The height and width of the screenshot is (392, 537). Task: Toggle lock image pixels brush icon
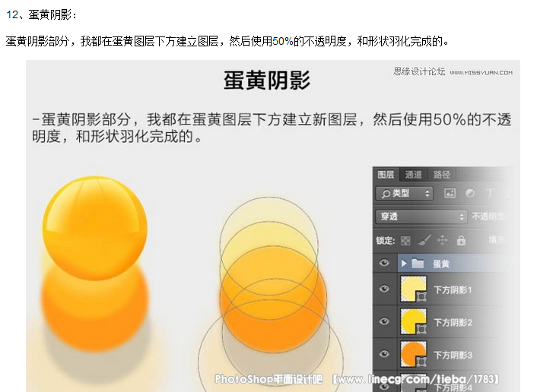[424, 241]
